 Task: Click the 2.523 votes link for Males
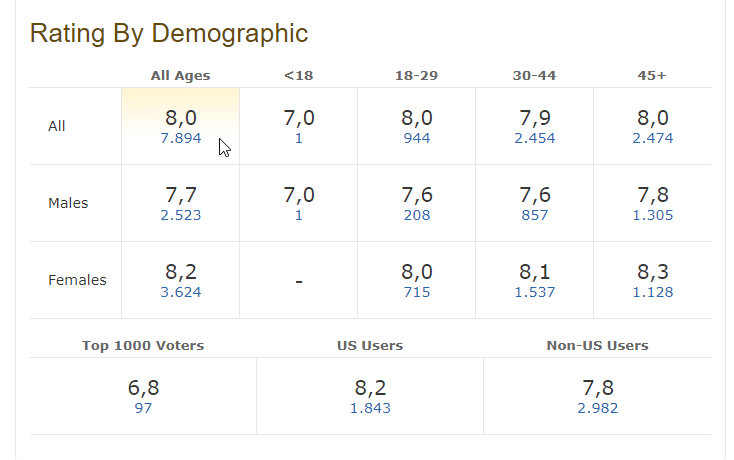coord(181,215)
